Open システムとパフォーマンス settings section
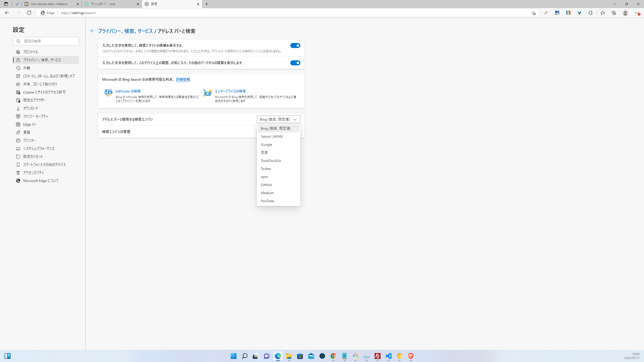Viewport: 644px width, 362px height. [46, 148]
